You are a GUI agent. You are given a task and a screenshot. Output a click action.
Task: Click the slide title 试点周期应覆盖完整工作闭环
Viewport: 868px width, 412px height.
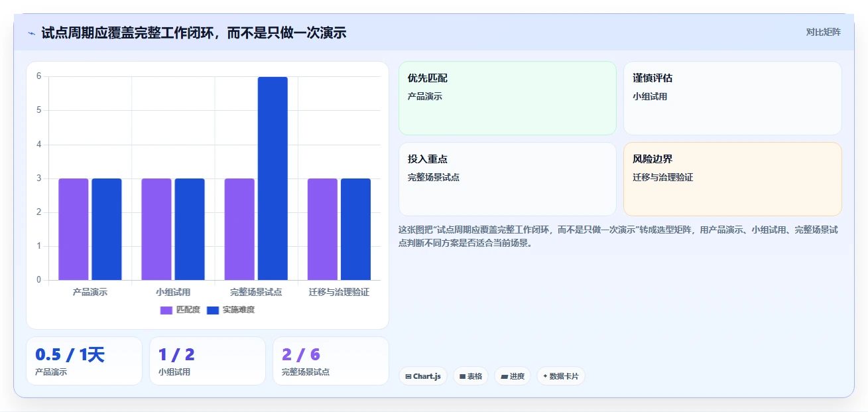click(x=194, y=33)
